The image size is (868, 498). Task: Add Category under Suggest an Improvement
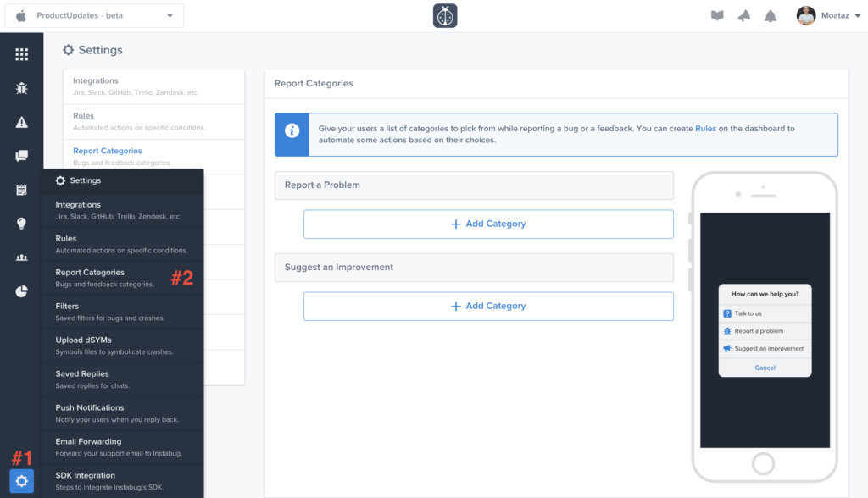point(488,306)
